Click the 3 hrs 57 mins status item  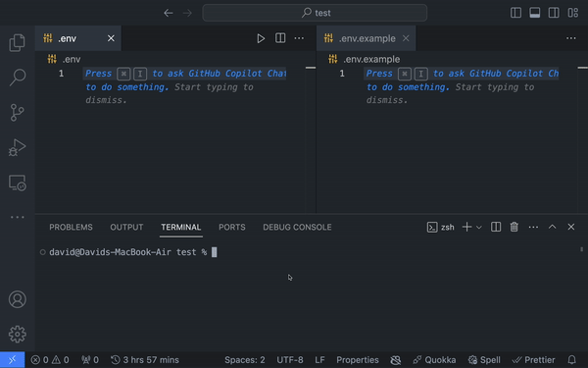tap(145, 360)
